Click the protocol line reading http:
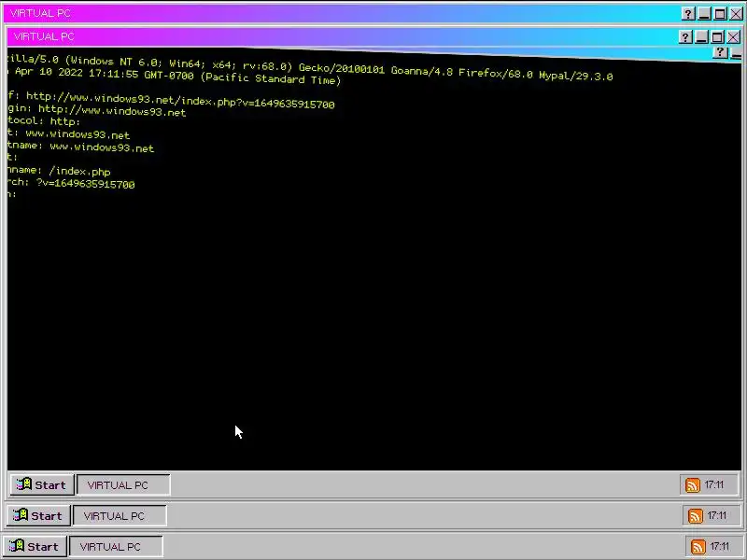Image resolution: width=747 pixels, height=560 pixels. click(44, 121)
